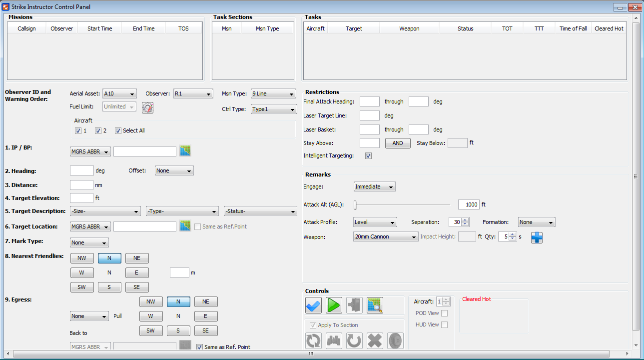This screenshot has height=360, width=644.
Task: Click the grayed round dial icon
Action: [395, 341]
